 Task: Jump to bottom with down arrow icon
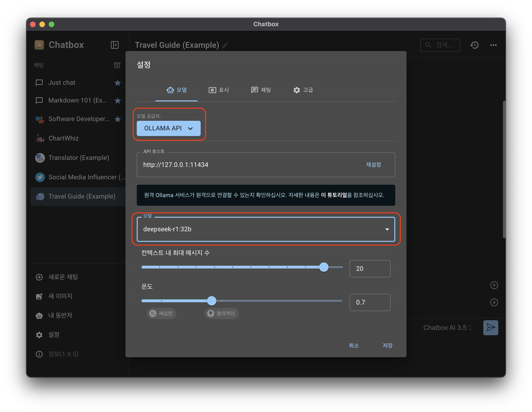494,302
